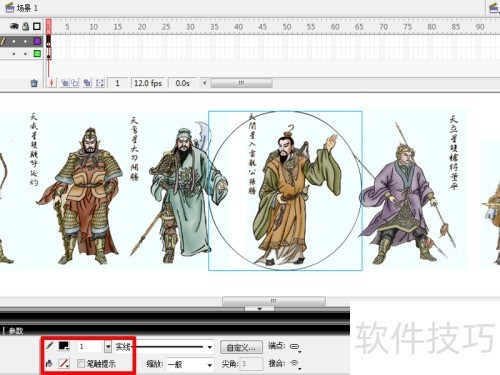The width and height of the screenshot is (500, 375).
Task: Open the 端点 cap style menu
Action: pyautogui.click(x=295, y=347)
